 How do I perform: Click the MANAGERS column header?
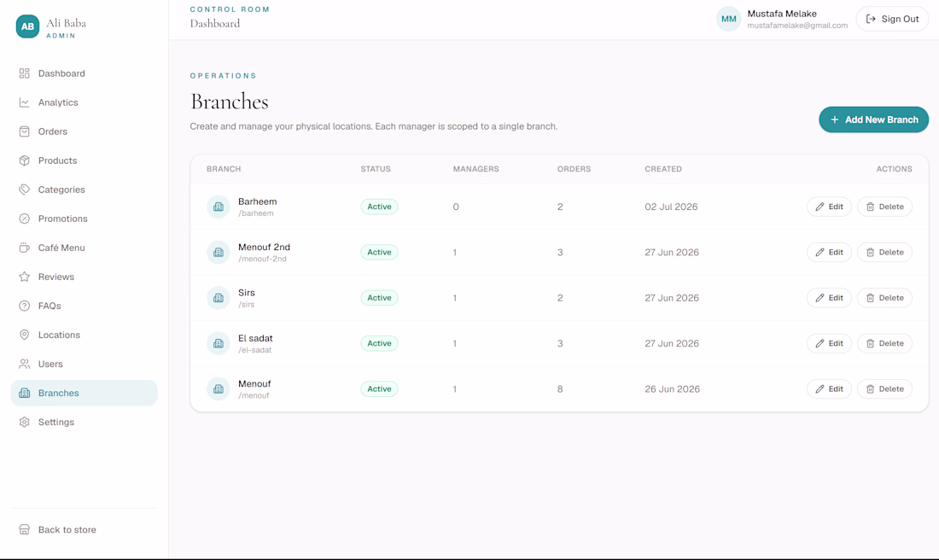[475, 169]
